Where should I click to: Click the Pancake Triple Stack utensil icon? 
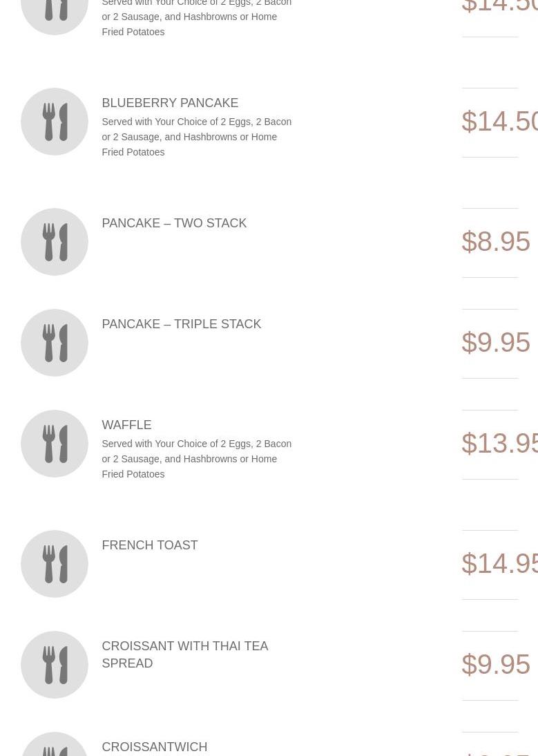pyautogui.click(x=55, y=343)
